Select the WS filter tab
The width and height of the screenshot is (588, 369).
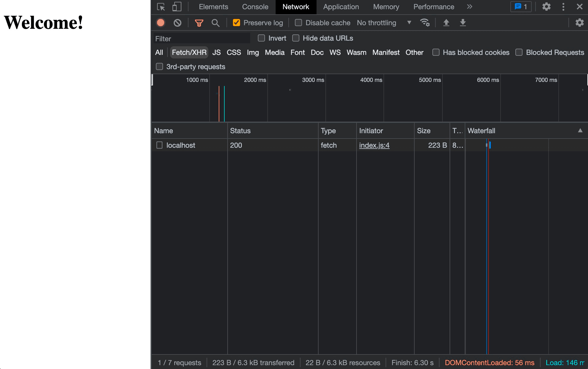pos(335,52)
